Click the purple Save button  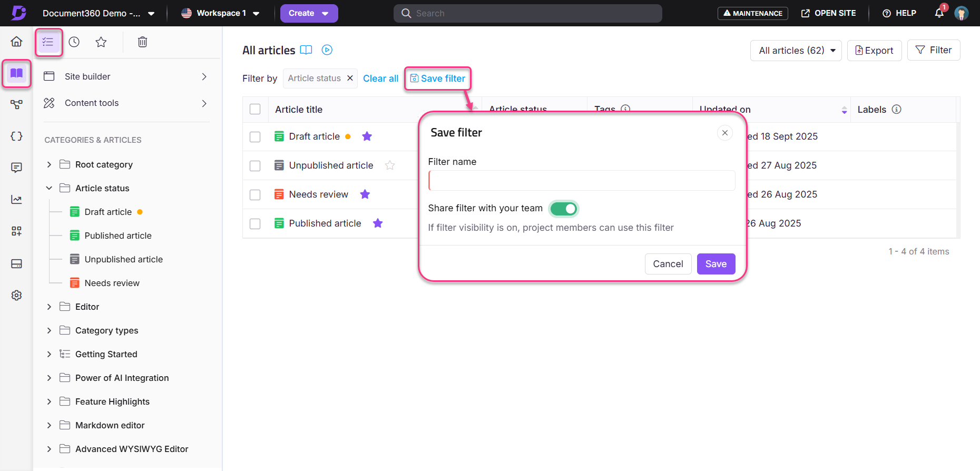[716, 264]
